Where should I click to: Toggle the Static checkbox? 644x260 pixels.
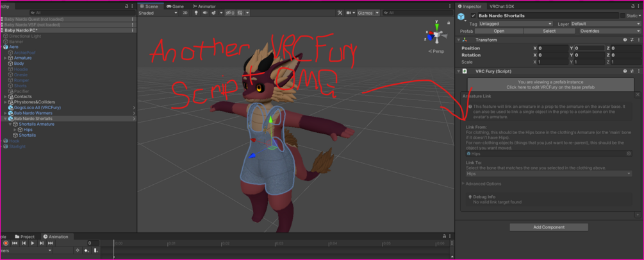point(623,15)
